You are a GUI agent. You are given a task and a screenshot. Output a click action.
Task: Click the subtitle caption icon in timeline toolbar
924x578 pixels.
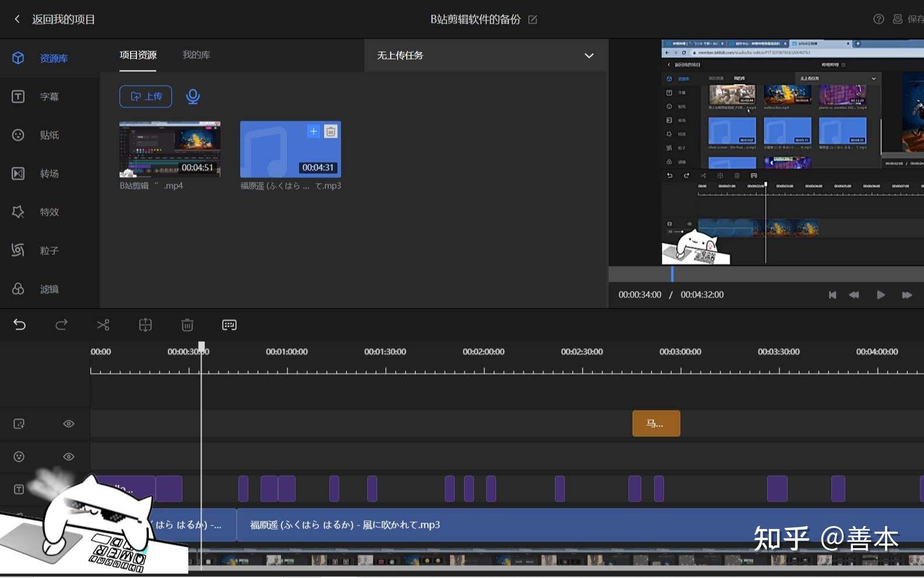coord(229,325)
